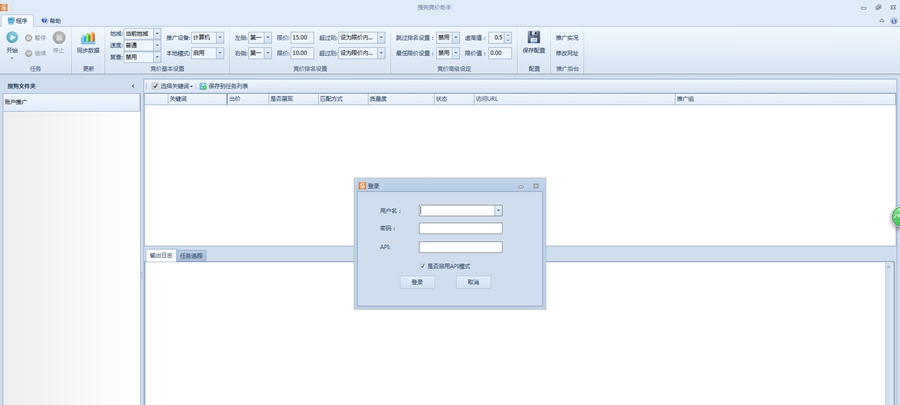Click the 用户名 username text field
The width and height of the screenshot is (900, 405).
pos(457,211)
